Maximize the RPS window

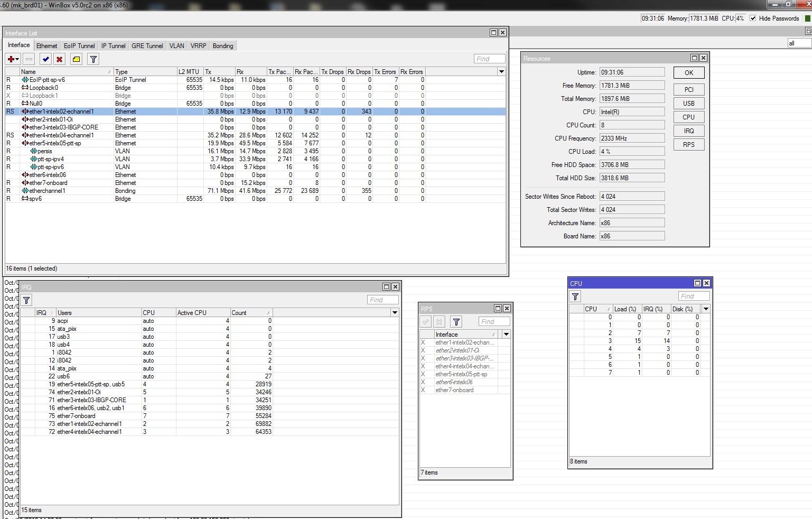point(498,309)
